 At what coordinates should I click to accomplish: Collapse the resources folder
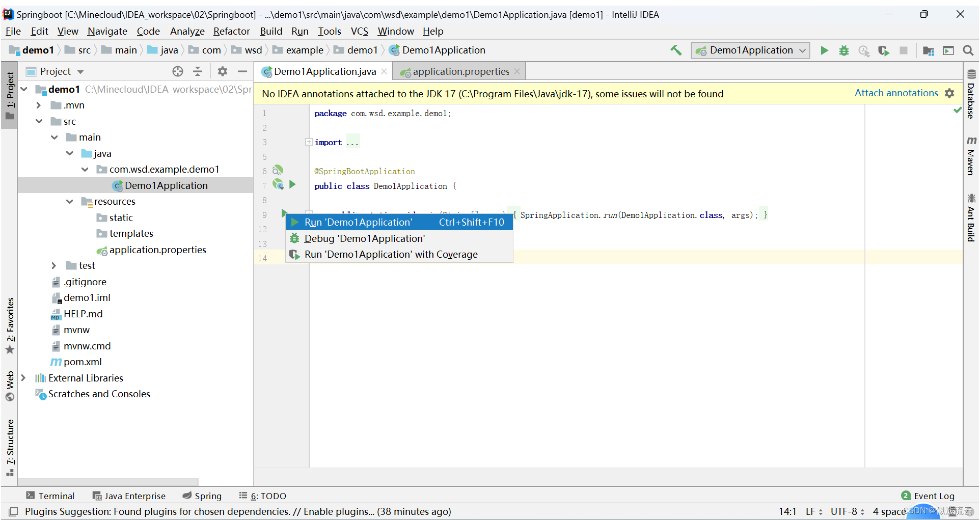[69, 201]
